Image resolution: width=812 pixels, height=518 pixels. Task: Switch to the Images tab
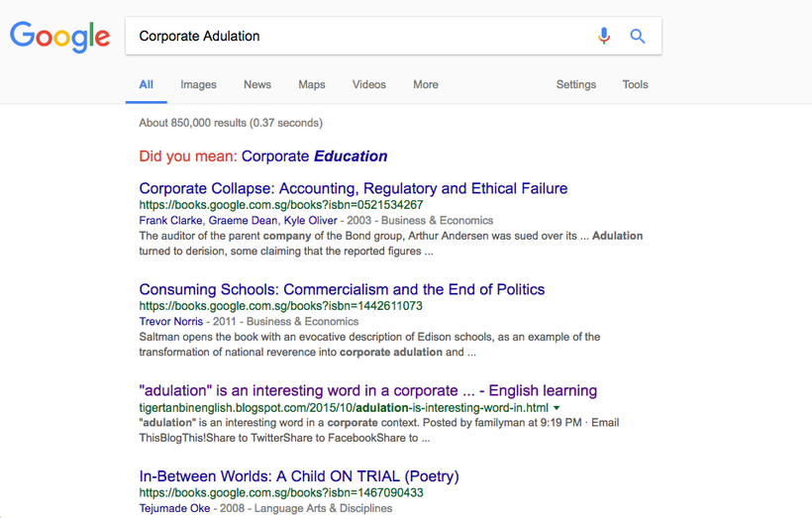198,84
